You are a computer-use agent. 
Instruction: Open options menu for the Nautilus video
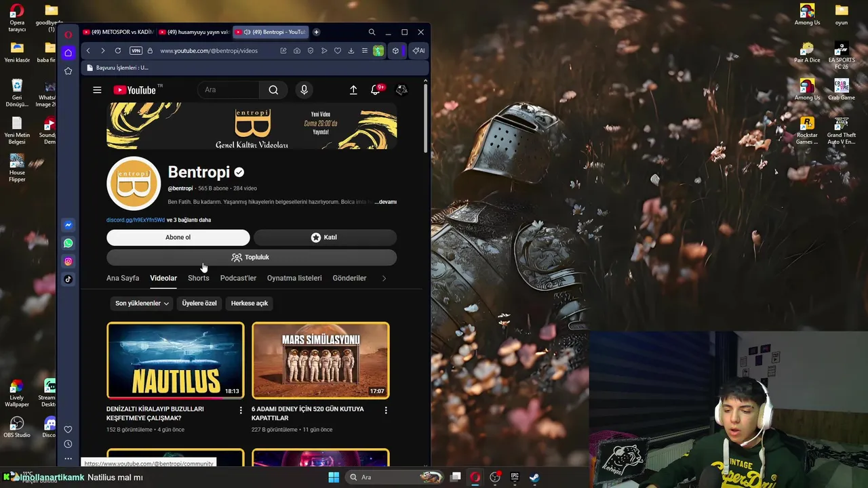[x=240, y=410]
